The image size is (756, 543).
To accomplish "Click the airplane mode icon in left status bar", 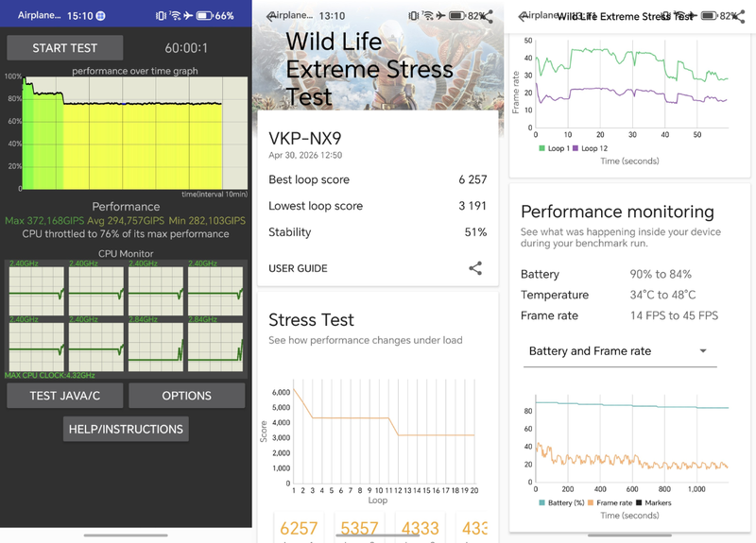I will (188, 16).
